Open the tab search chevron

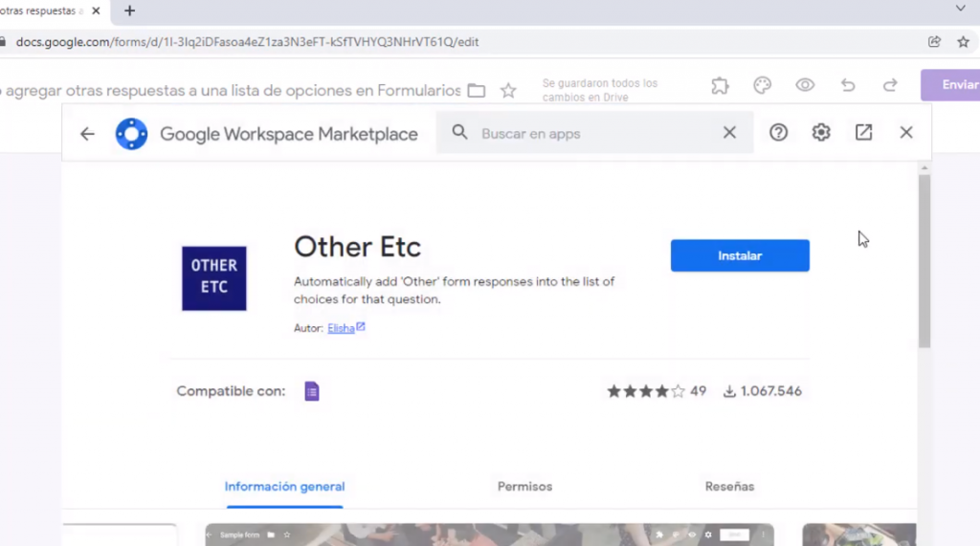[961, 8]
